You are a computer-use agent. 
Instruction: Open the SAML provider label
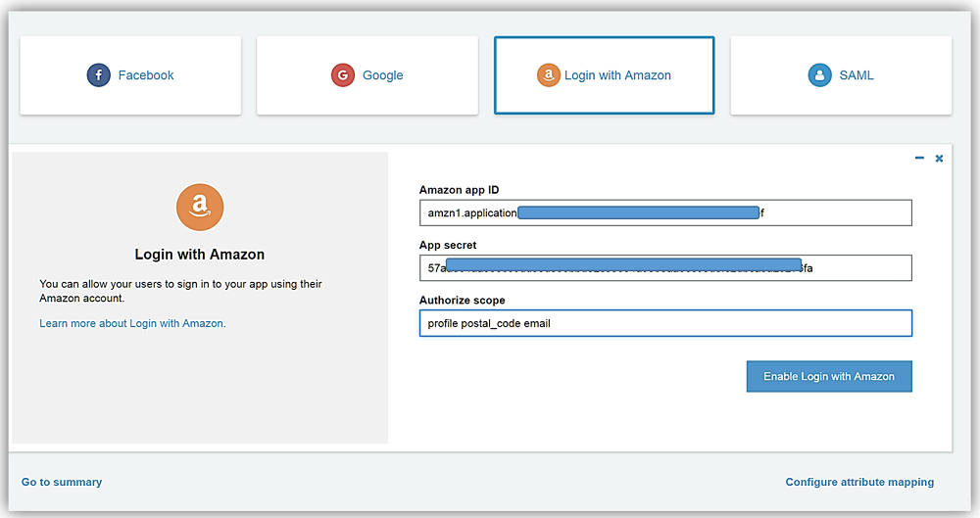tap(857, 75)
